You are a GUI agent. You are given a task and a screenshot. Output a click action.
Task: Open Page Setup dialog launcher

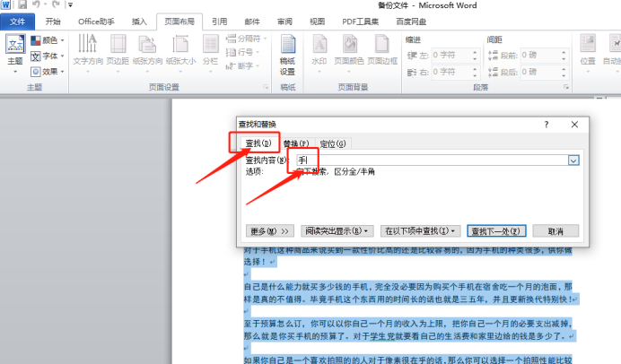[x=266, y=87]
